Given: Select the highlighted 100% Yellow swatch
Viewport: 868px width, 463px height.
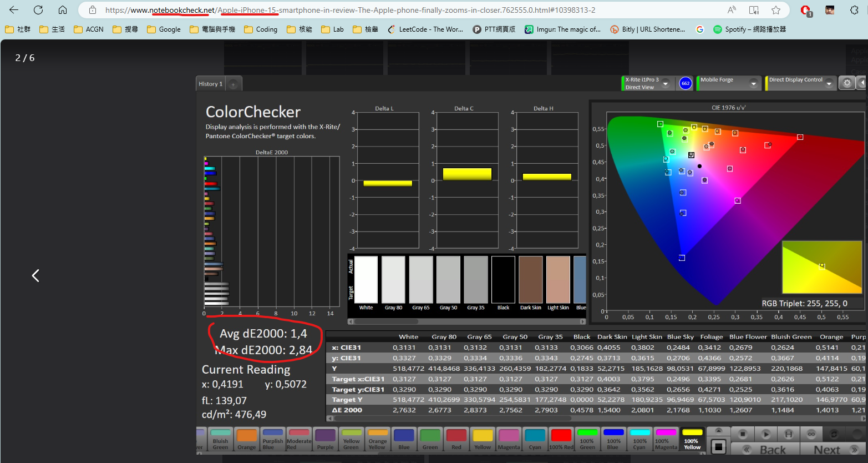Looking at the screenshot, I should point(692,439).
